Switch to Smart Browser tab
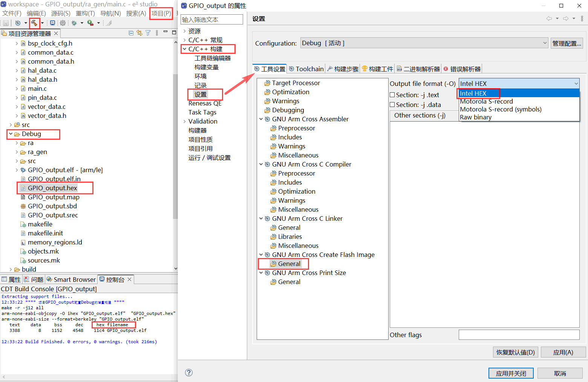The height and width of the screenshot is (382, 588). click(71, 280)
